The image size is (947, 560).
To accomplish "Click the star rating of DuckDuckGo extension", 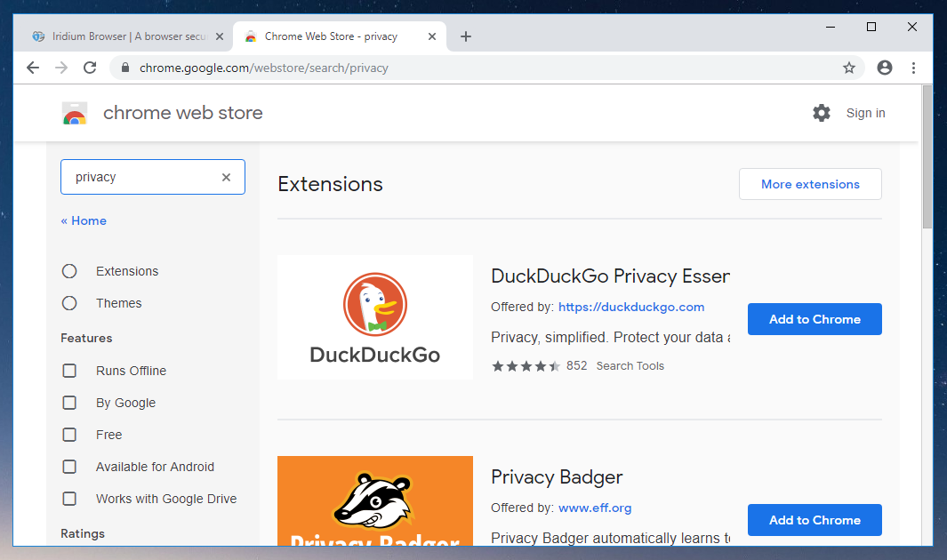I will coord(526,365).
